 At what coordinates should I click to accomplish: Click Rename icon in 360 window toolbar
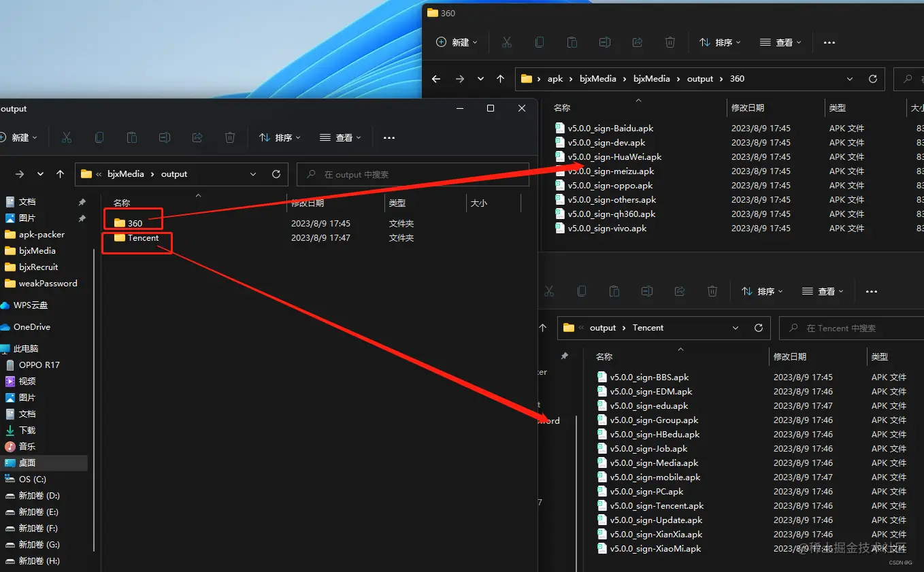tap(605, 42)
